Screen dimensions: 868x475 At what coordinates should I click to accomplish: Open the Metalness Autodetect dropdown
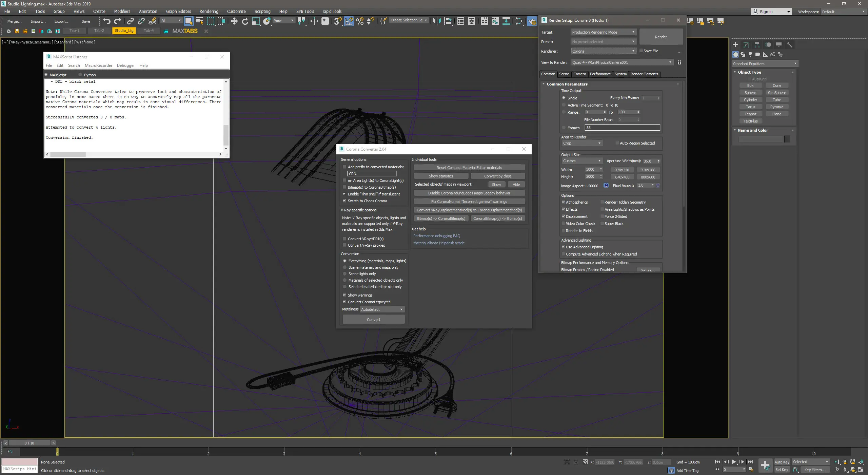[382, 309]
